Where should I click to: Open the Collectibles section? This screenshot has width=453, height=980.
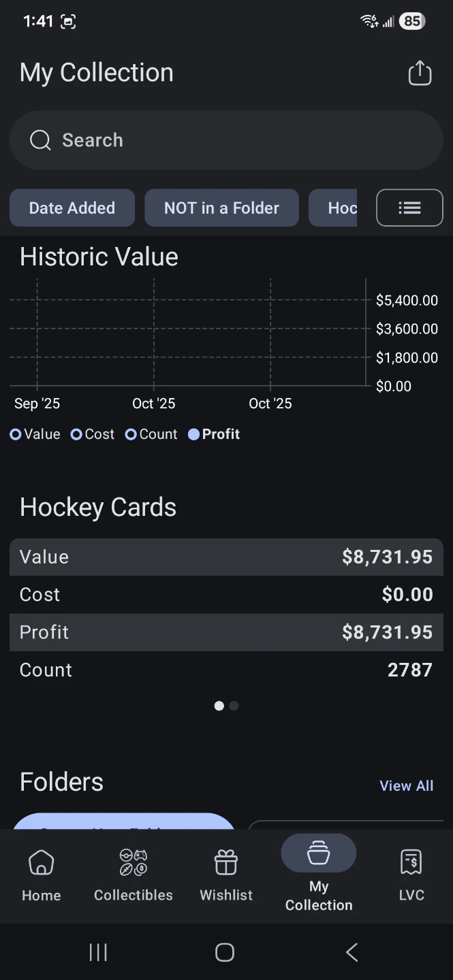[134, 875]
